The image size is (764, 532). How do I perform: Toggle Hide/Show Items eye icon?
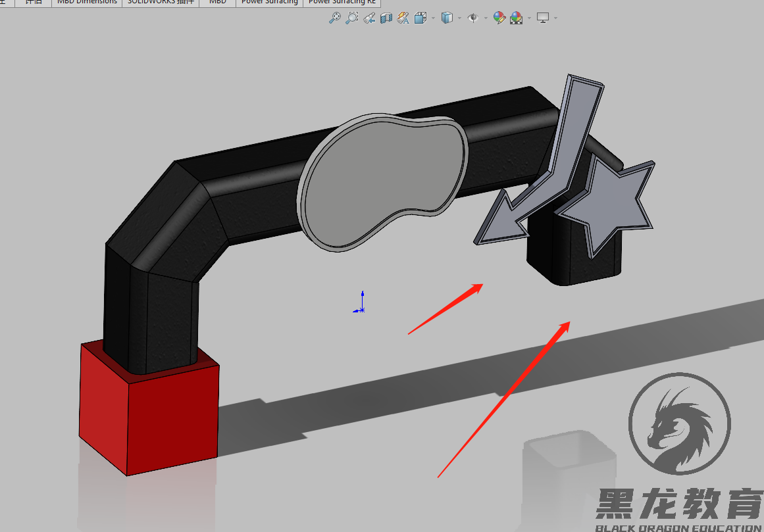[472, 18]
